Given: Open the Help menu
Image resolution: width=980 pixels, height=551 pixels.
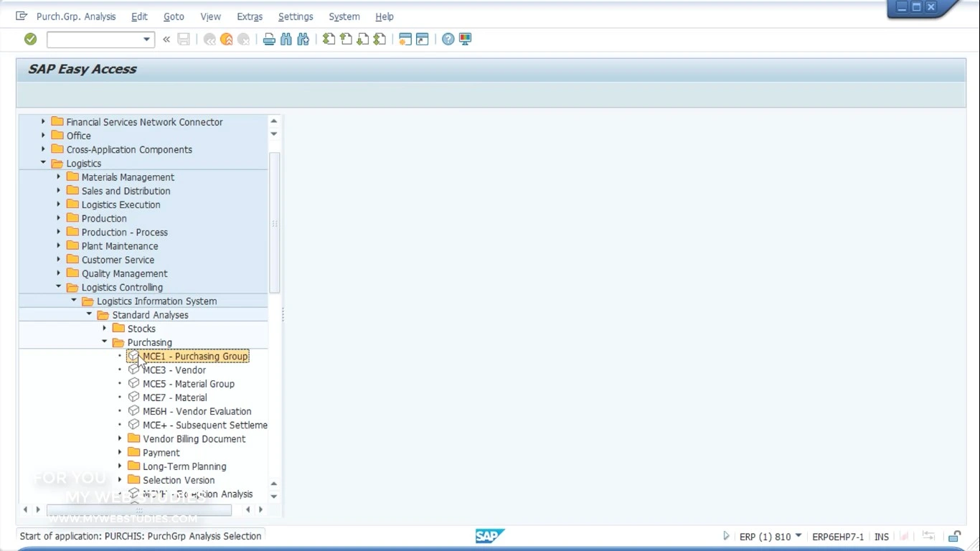Looking at the screenshot, I should [x=385, y=17].
